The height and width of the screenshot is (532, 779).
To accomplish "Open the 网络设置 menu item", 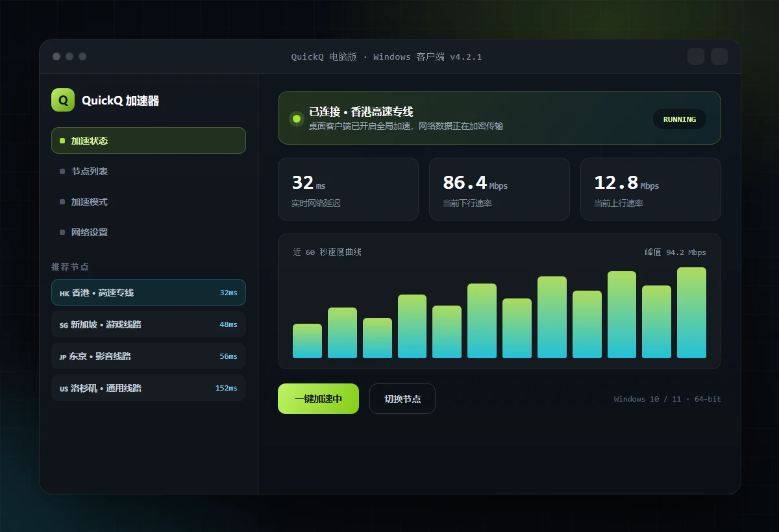I will click(x=149, y=232).
